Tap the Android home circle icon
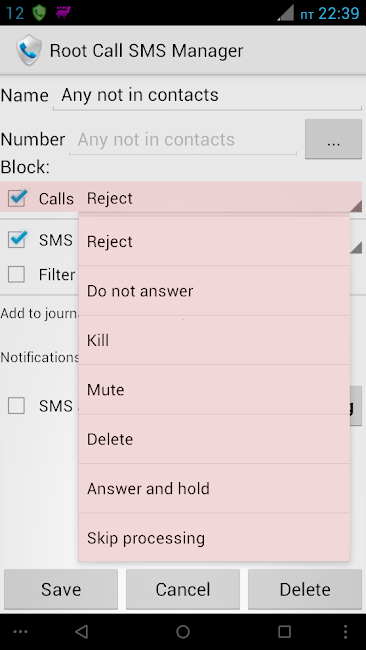The height and width of the screenshot is (650, 366). pyautogui.click(x=183, y=631)
